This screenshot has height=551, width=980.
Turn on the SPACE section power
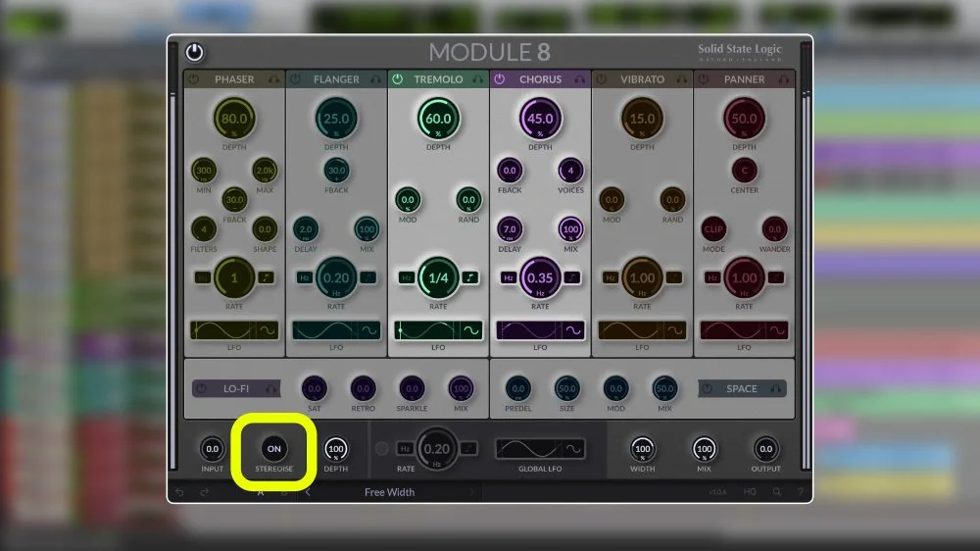(707, 388)
